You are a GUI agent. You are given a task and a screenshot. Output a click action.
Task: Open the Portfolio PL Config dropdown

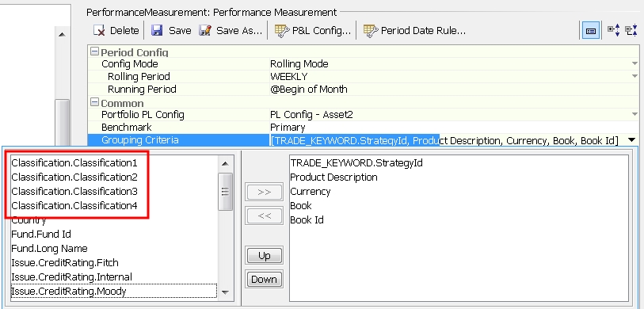tap(635, 115)
